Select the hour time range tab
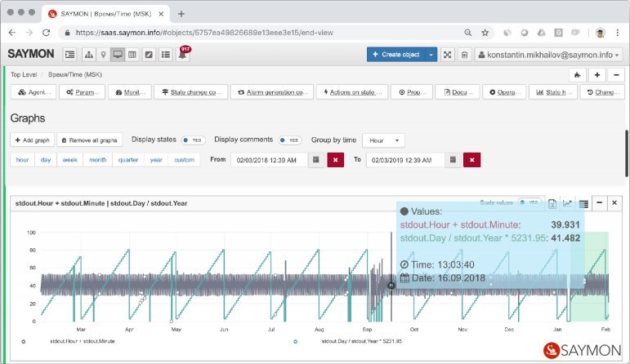Screen dimensions: 630x364 coord(23,160)
